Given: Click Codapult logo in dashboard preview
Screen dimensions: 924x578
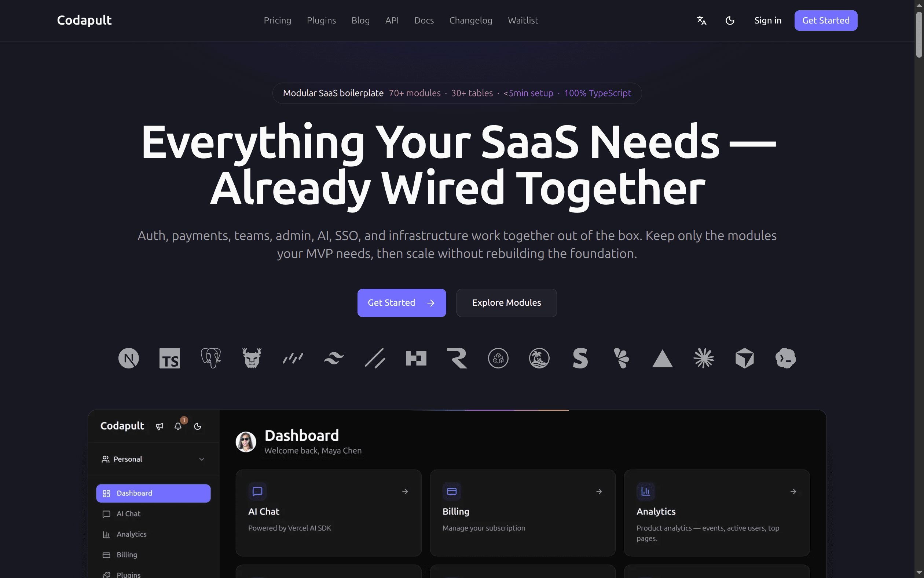Looking at the screenshot, I should (122, 426).
